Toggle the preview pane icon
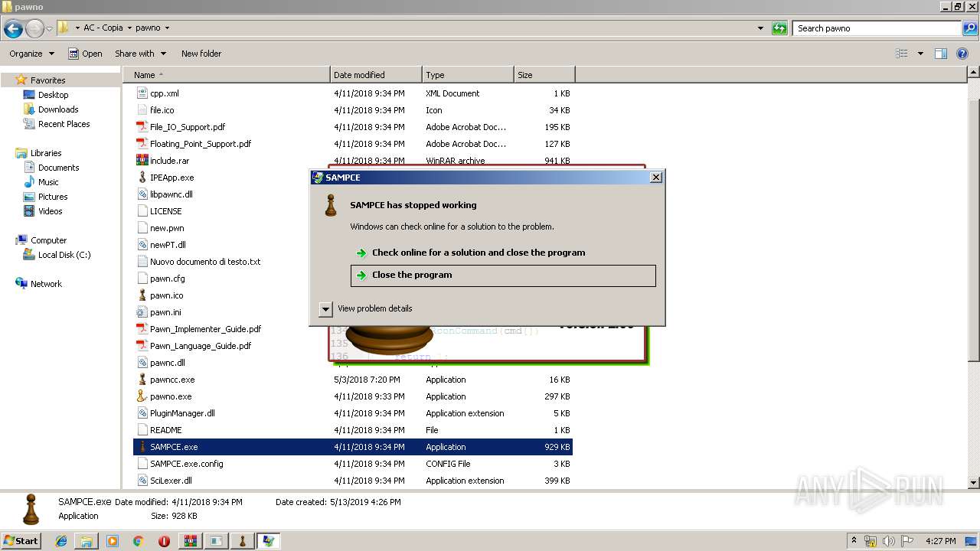This screenshot has height=551, width=980. click(x=941, y=54)
